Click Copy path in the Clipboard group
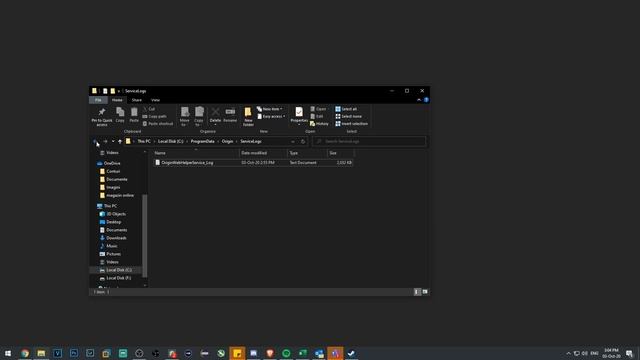640x360 pixels. 155,116
